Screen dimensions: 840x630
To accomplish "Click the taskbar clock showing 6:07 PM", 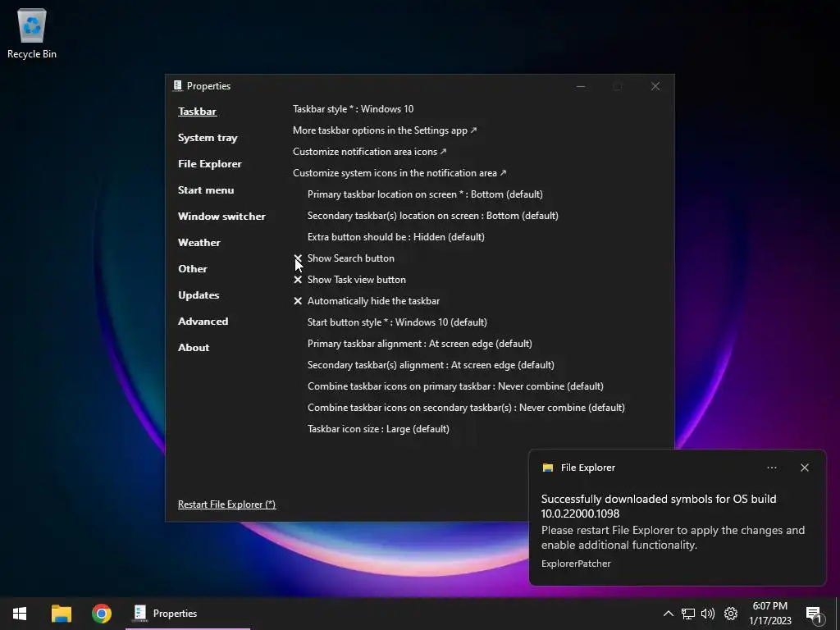I will [769, 614].
